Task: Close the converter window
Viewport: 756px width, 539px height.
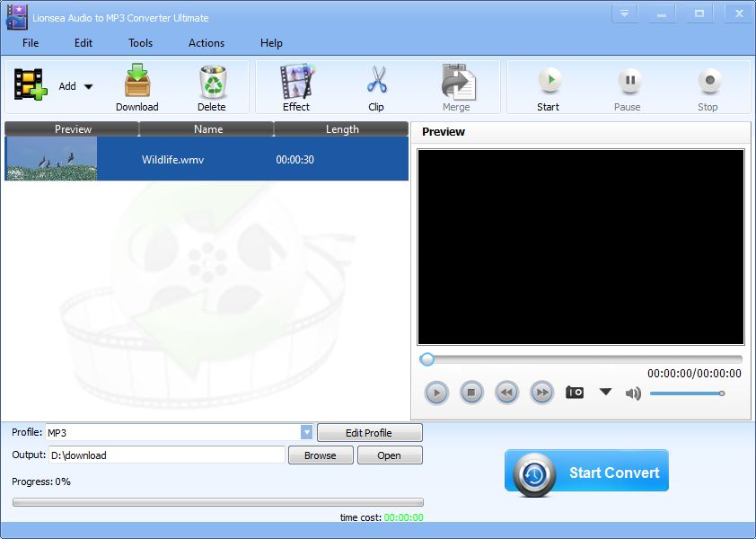Action: tap(739, 13)
